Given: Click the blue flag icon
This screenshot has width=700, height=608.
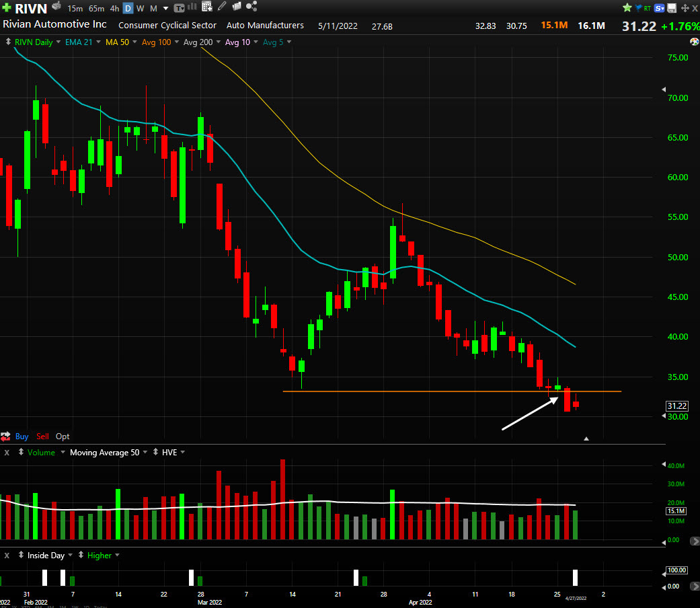Looking at the screenshot, I should [638, 7].
